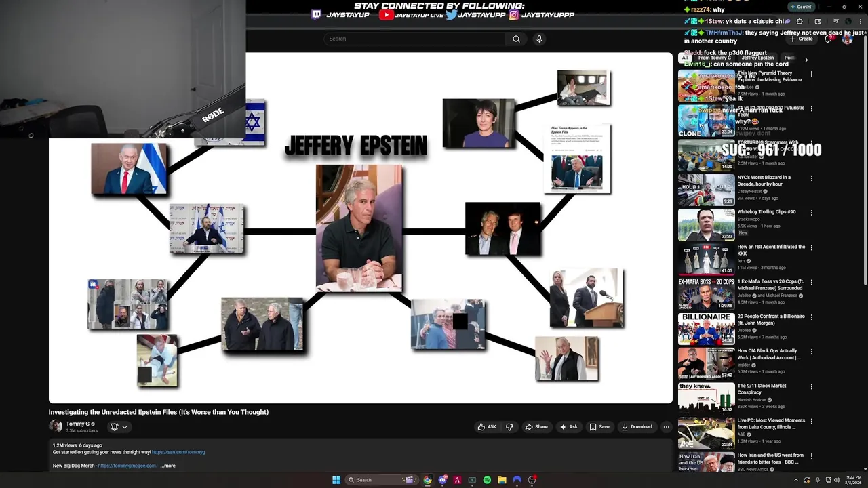Open the Whiteboy Trolling Clips #90 video
Image resolution: width=868 pixels, height=488 pixels.
coord(766,211)
